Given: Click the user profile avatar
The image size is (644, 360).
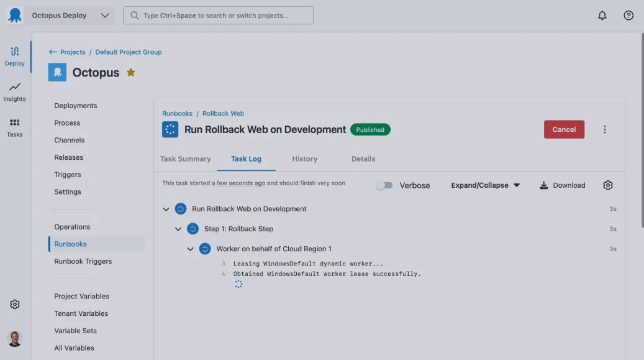Looking at the screenshot, I should click(x=14, y=338).
